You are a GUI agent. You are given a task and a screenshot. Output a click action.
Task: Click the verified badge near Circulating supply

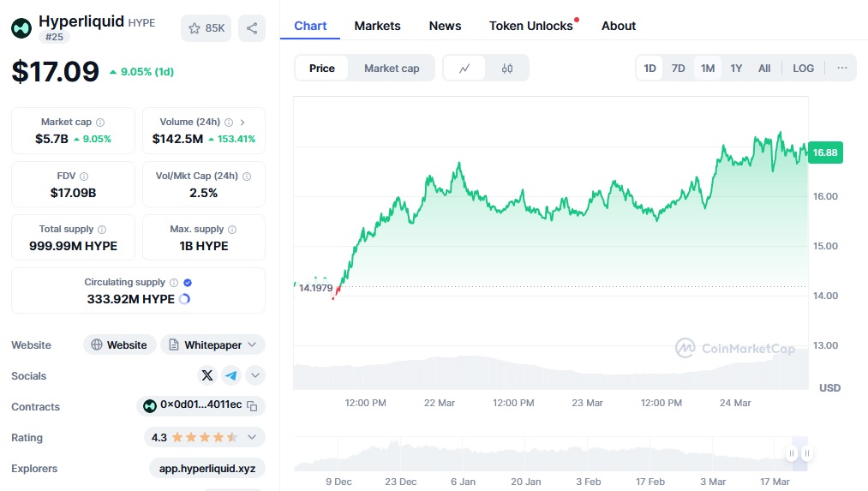point(188,283)
